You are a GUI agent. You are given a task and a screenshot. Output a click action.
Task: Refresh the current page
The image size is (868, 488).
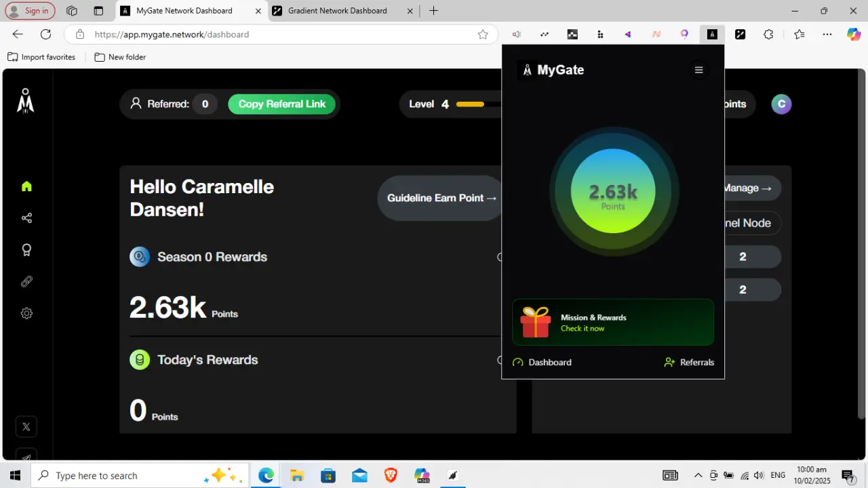[x=45, y=35]
